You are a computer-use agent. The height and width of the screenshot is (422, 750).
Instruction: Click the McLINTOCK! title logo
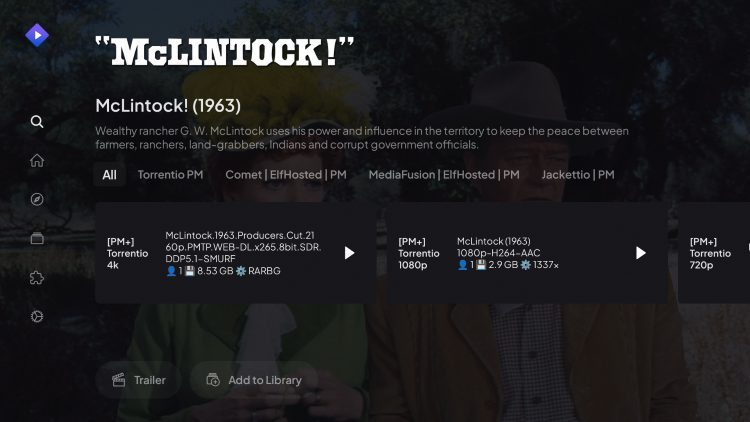[x=225, y=51]
